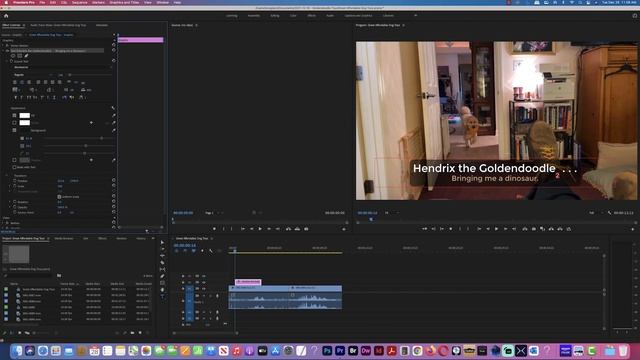Toggle the Shadow checkbox
The height and width of the screenshot is (360, 640).
tap(14, 160)
